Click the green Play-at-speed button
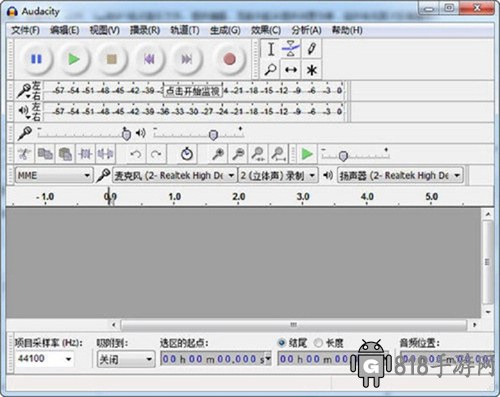 tap(307, 154)
